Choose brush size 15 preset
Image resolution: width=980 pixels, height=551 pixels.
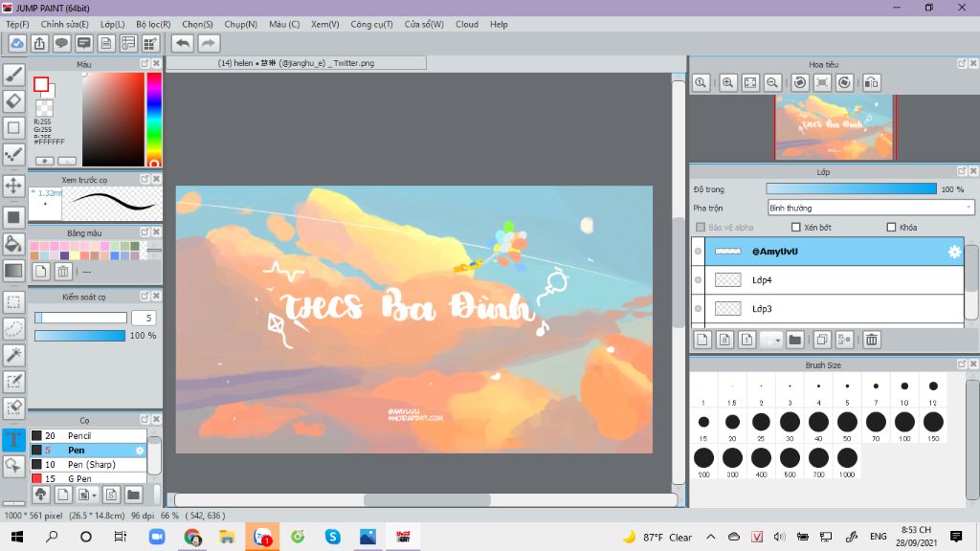point(703,426)
